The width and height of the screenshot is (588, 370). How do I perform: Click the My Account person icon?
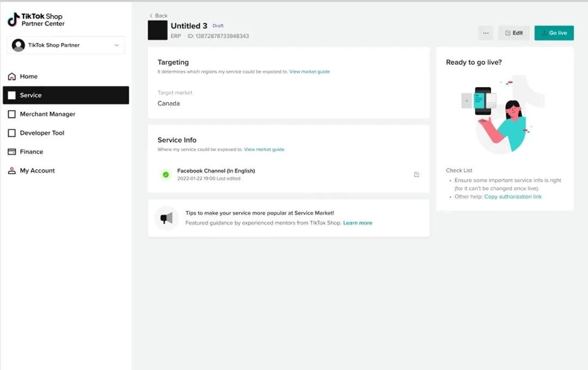12,171
